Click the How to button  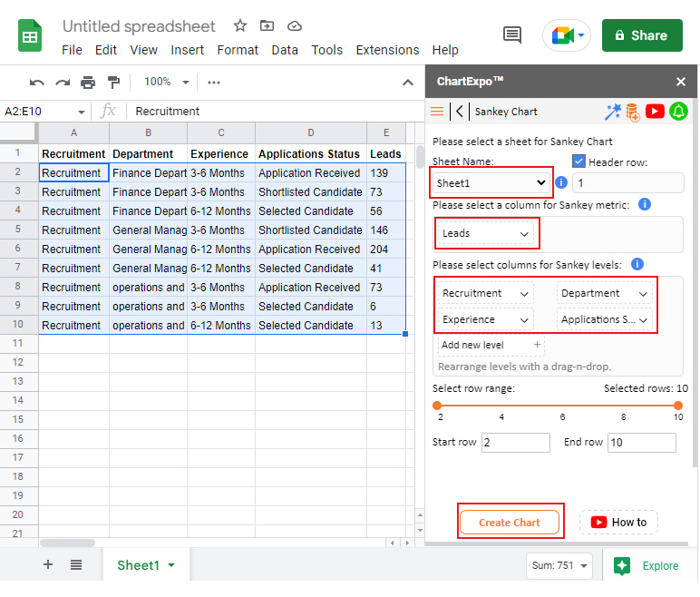coord(618,523)
